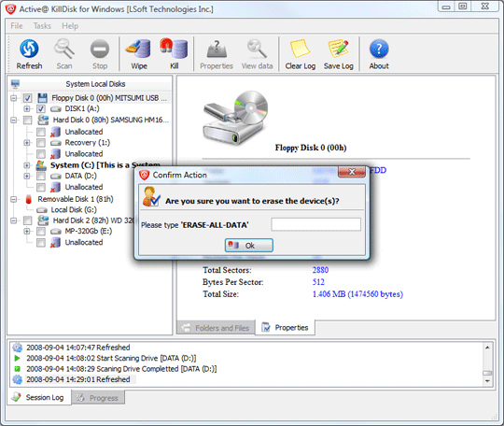Check the Recovery (1:) checkbox
504x426 pixels.
[x=41, y=143]
